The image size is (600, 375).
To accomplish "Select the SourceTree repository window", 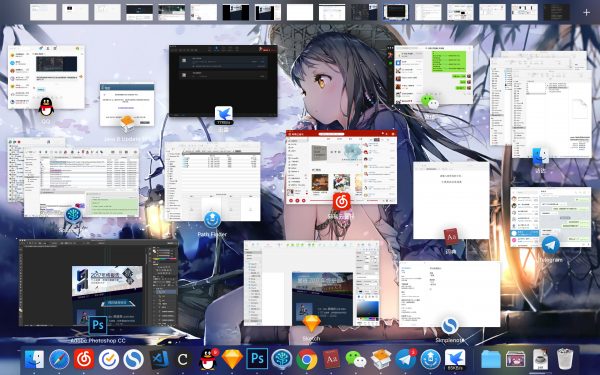I will pyautogui.click(x=81, y=182).
